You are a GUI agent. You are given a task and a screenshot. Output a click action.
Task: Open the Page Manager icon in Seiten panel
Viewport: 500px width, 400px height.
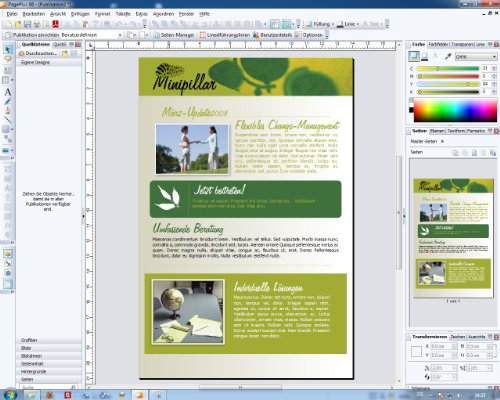(493, 153)
